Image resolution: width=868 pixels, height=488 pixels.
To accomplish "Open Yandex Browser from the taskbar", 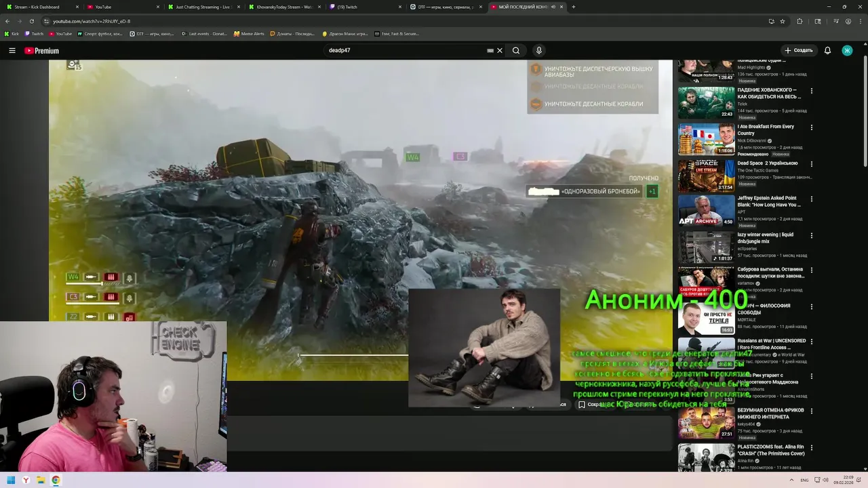I will click(x=26, y=481).
